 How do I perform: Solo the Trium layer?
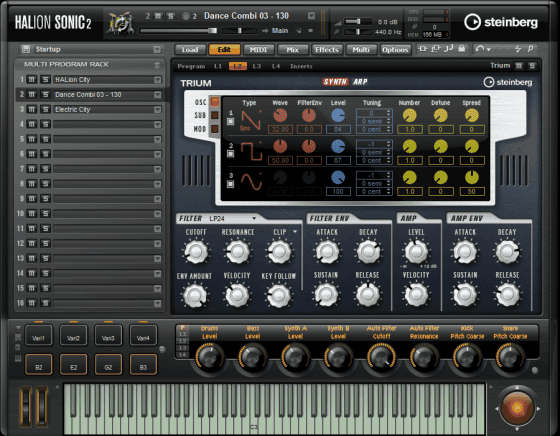(x=532, y=66)
